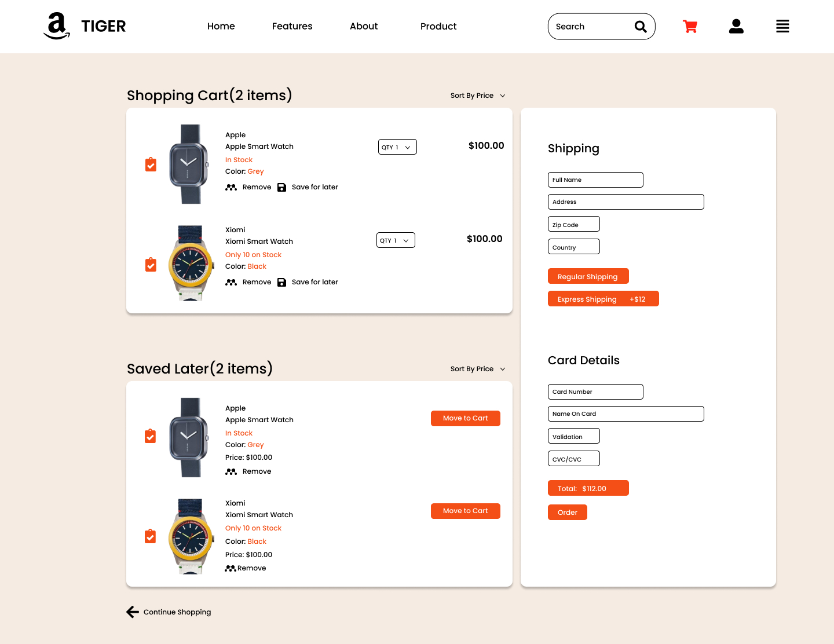Click 'In Stock' text in Saved Later
The image size is (834, 644).
coord(239,433)
